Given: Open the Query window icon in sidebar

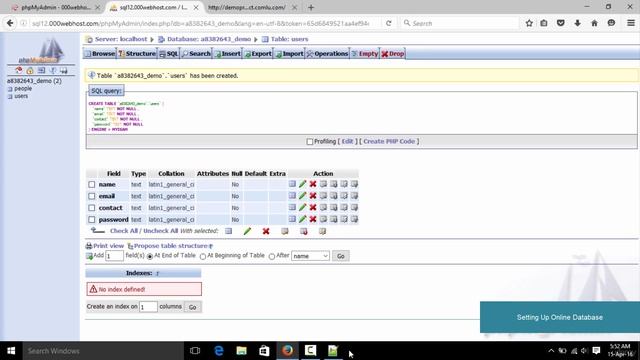Looking at the screenshot, I should point(41,71).
